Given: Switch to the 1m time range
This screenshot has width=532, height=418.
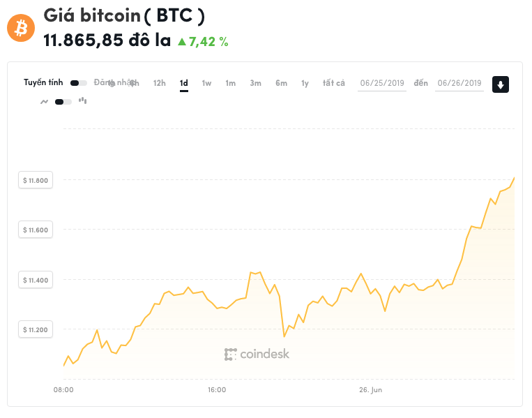Looking at the screenshot, I should coord(231,83).
